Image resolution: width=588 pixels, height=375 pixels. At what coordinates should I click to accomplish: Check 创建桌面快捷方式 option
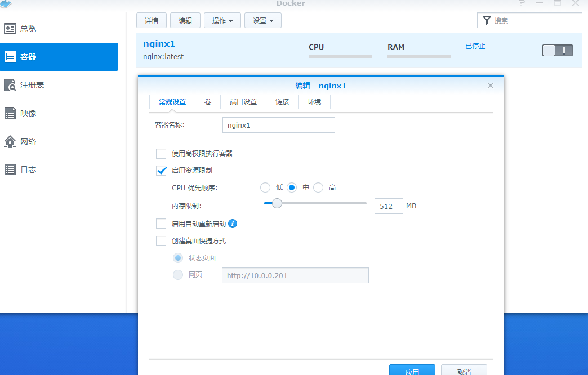[161, 240]
